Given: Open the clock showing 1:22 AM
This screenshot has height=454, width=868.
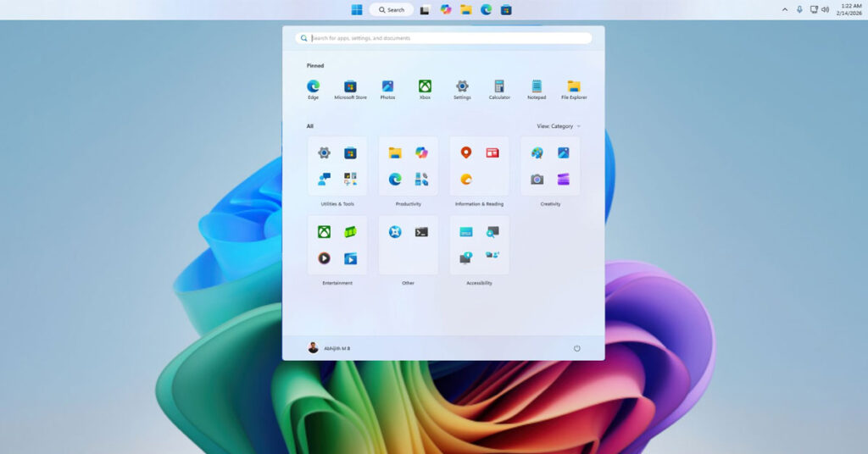Looking at the screenshot, I should click(x=849, y=9).
